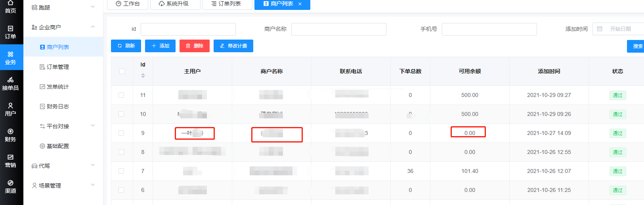This screenshot has height=205, width=644.
Task: Open 发单统计 in the side menu
Action: point(63,86)
